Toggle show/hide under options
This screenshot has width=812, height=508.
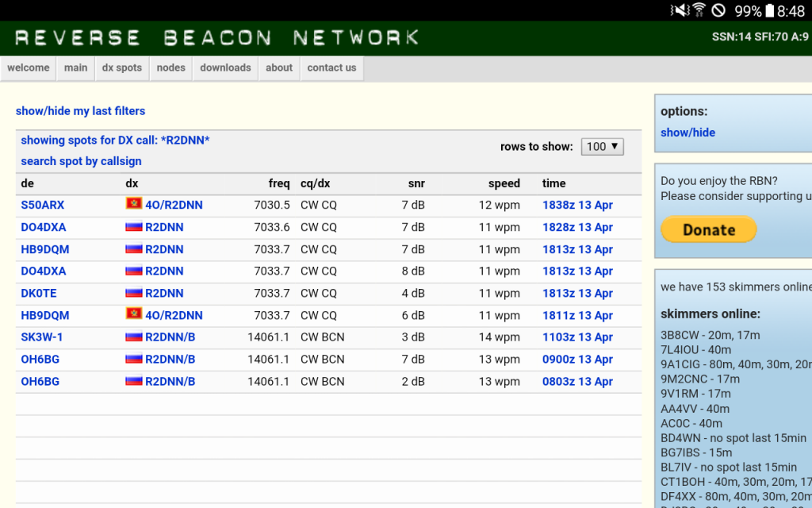click(x=688, y=133)
